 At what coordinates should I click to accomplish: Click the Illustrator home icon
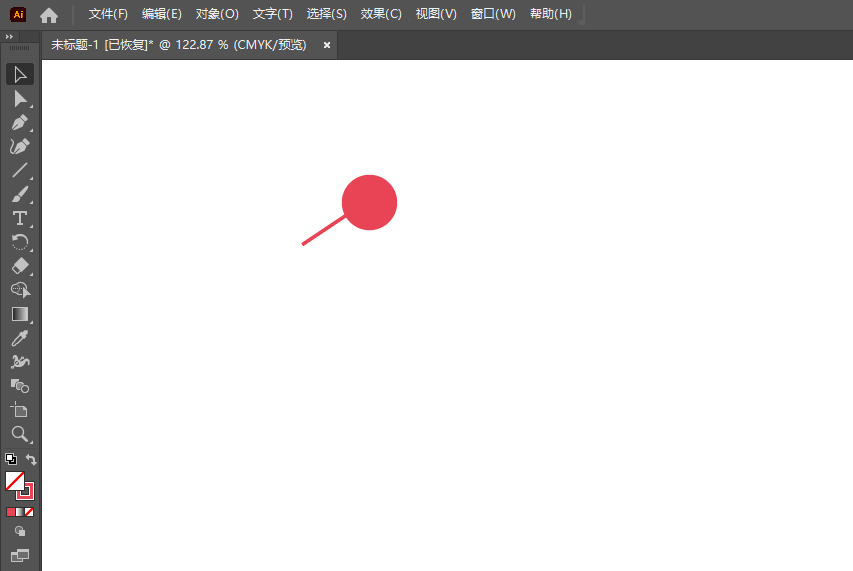[x=49, y=15]
